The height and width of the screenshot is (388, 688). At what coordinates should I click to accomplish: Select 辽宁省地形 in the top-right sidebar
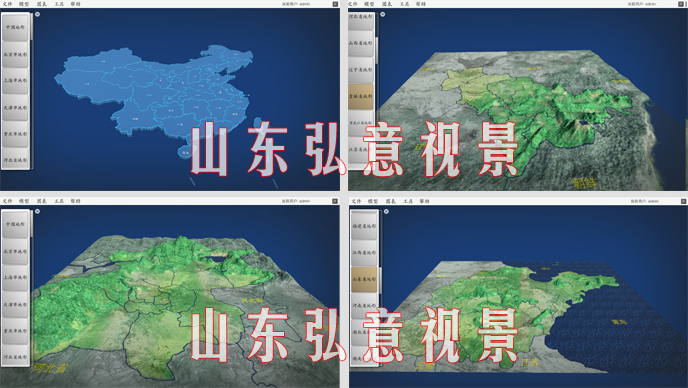(x=361, y=70)
